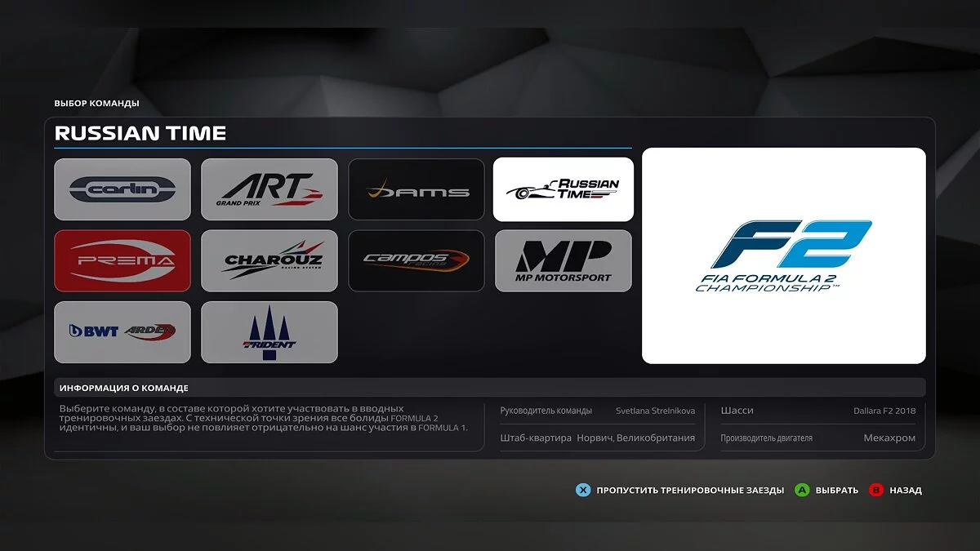The width and height of the screenshot is (980, 551).
Task: Click engine value Мекахром
Action: 889,438
